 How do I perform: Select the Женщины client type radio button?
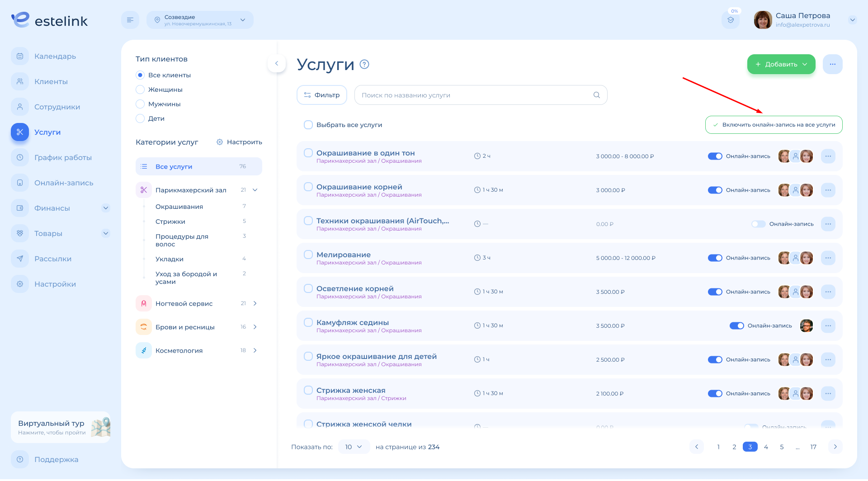tap(140, 90)
